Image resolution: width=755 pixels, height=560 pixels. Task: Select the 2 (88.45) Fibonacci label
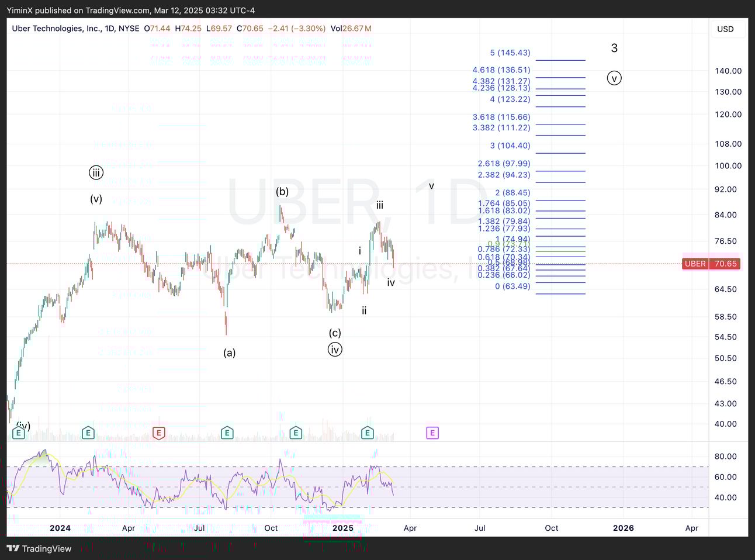512,192
